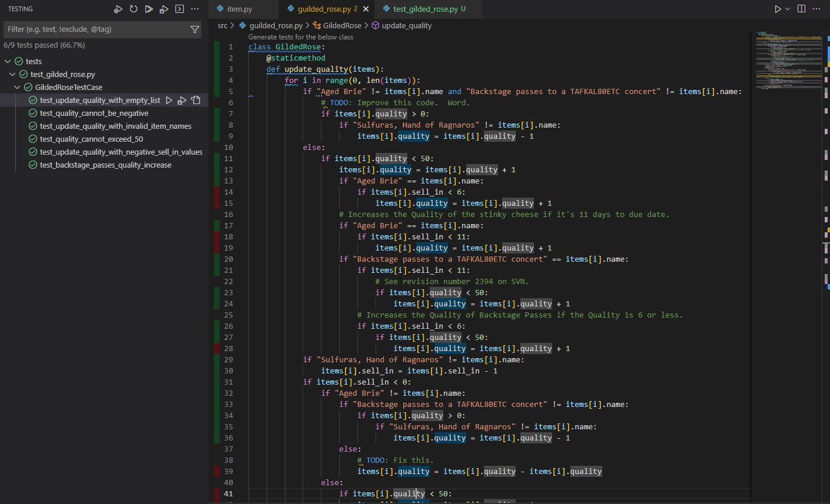Click 'def update_quality(items):' on line 3
The height and width of the screenshot is (504, 830).
tap(325, 69)
